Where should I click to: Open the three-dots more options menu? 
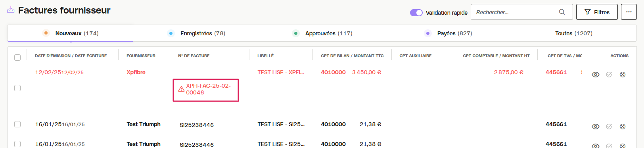(x=629, y=12)
